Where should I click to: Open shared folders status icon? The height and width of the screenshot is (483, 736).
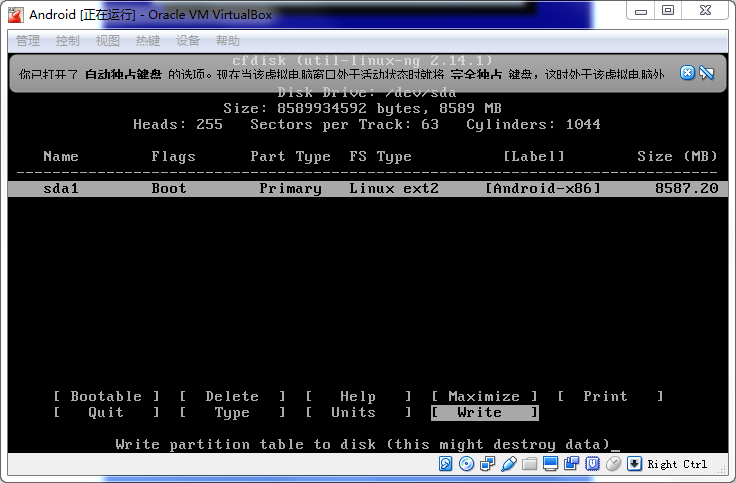pos(529,464)
